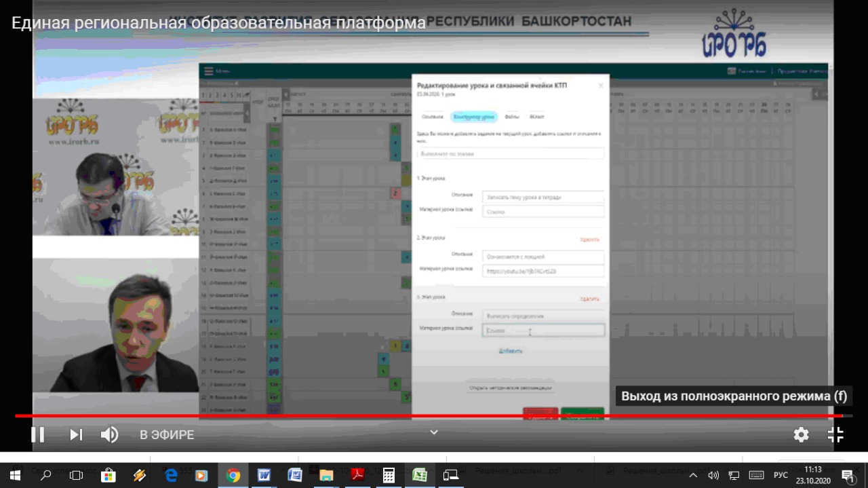Open the РУС input language switcher

click(x=781, y=475)
